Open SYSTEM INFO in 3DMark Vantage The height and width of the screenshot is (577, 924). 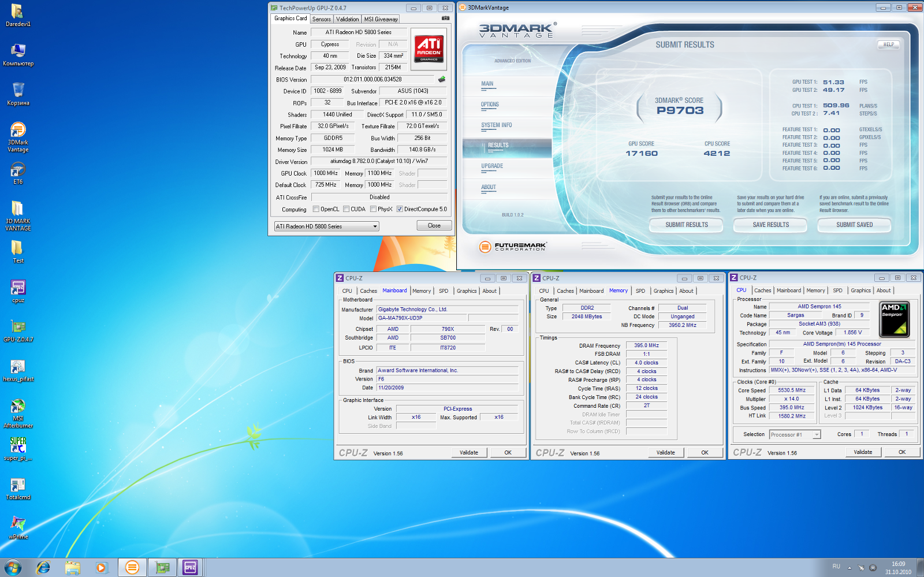(497, 125)
